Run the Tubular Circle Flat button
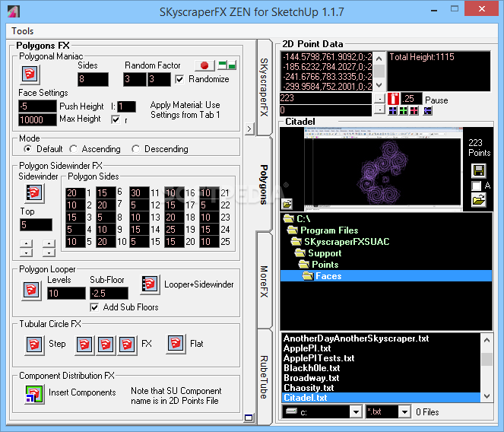The height and width of the screenshot is (432, 504). click(176, 344)
